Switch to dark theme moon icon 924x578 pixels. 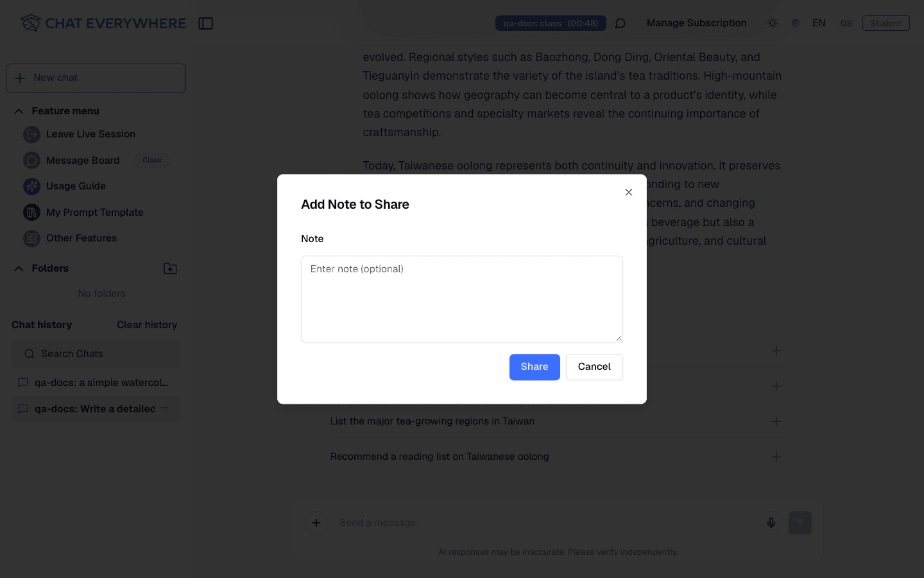click(796, 23)
